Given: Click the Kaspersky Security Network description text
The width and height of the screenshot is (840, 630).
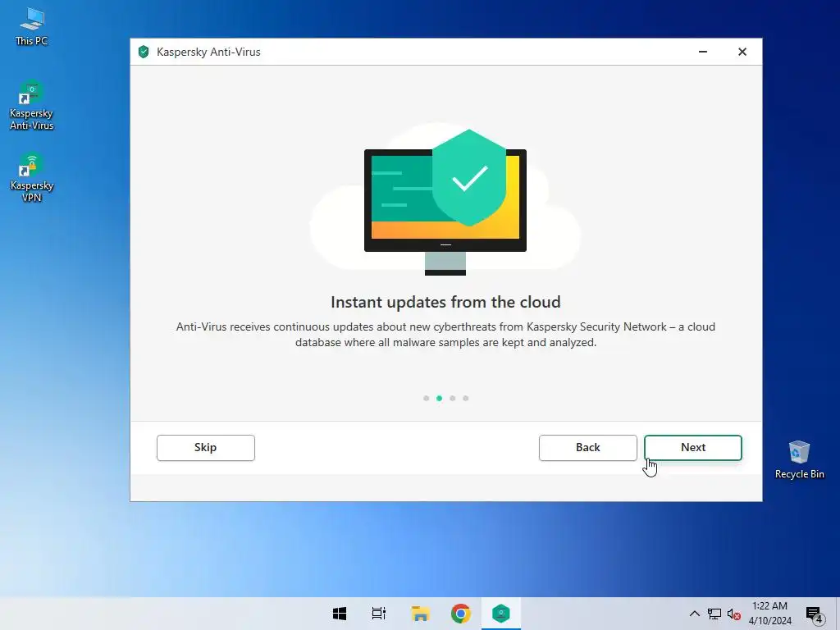Looking at the screenshot, I should (445, 335).
